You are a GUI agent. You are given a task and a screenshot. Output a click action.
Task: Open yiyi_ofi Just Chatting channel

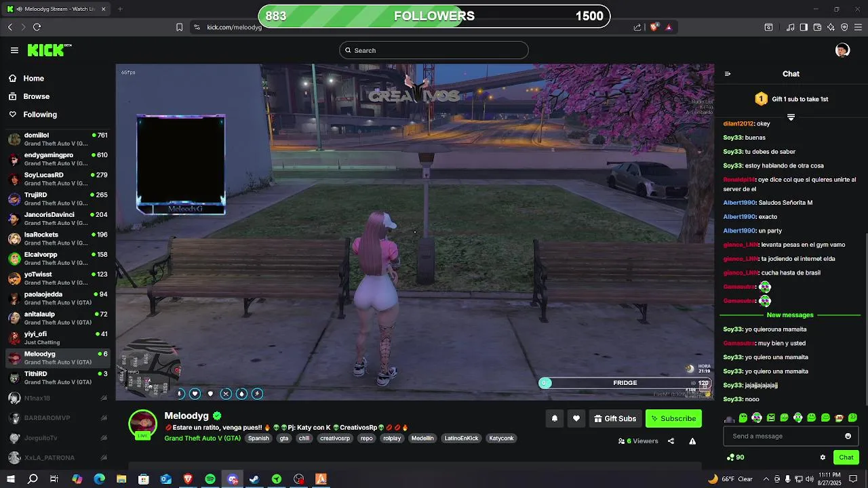point(58,338)
